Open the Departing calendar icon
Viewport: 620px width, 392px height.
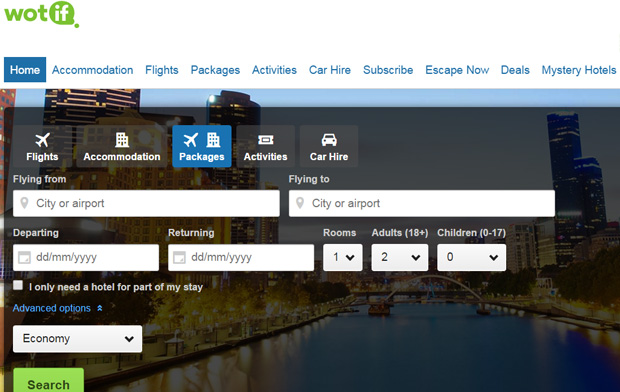click(x=25, y=258)
